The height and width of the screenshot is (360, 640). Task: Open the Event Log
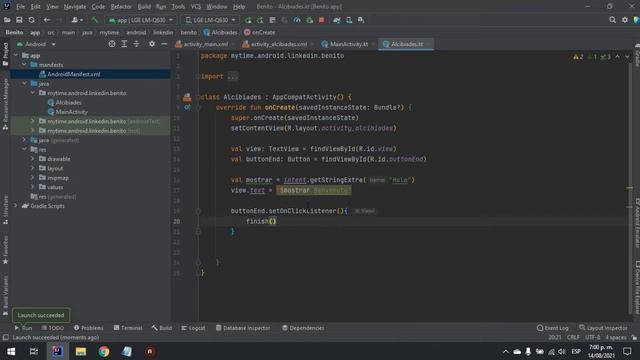coord(553,328)
